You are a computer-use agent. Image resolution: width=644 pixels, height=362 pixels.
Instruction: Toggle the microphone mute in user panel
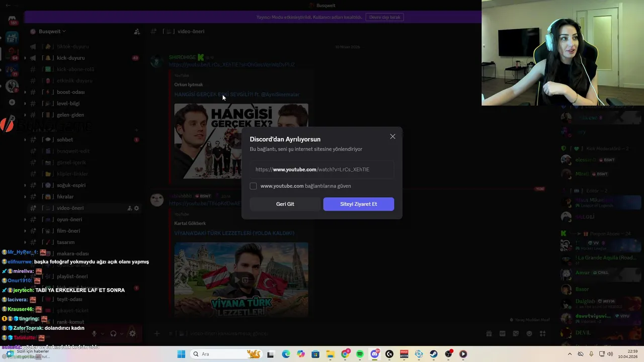[x=94, y=333]
